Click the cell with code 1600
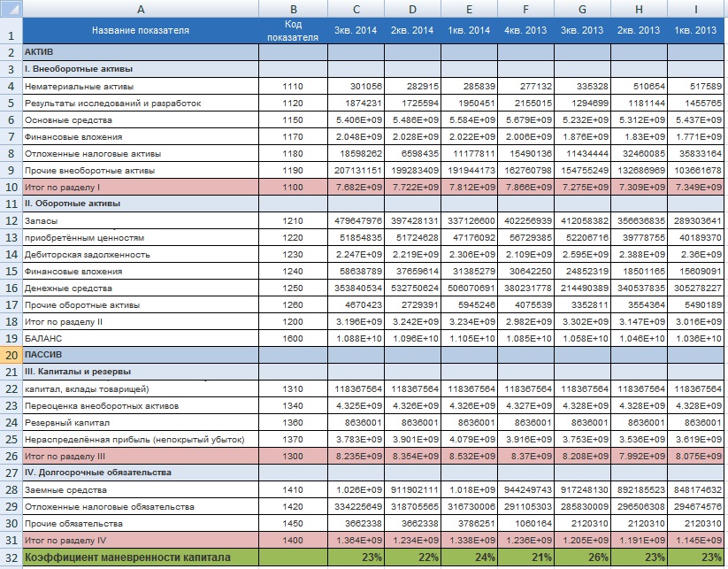728x569 pixels. (x=292, y=337)
